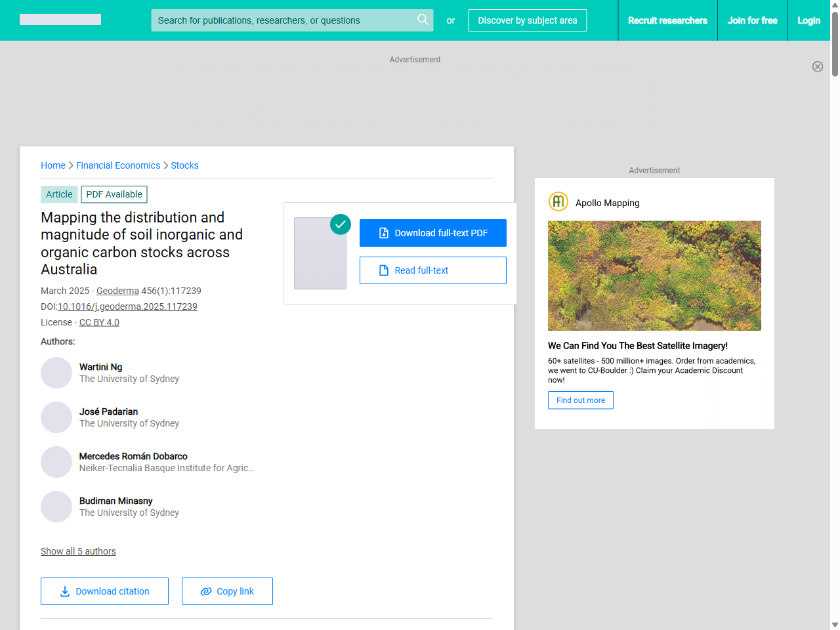
Task: Click the green checkmark on the PDF preview
Action: point(341,224)
